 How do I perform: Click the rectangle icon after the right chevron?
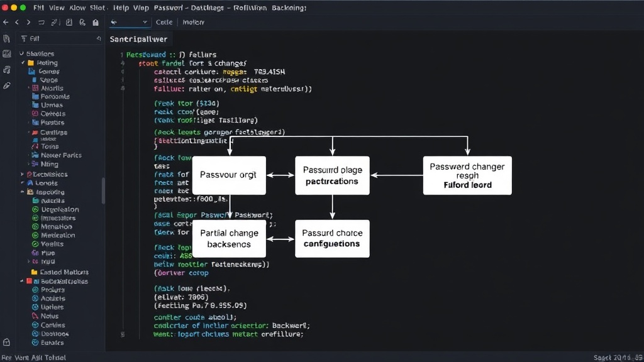tap(41, 22)
